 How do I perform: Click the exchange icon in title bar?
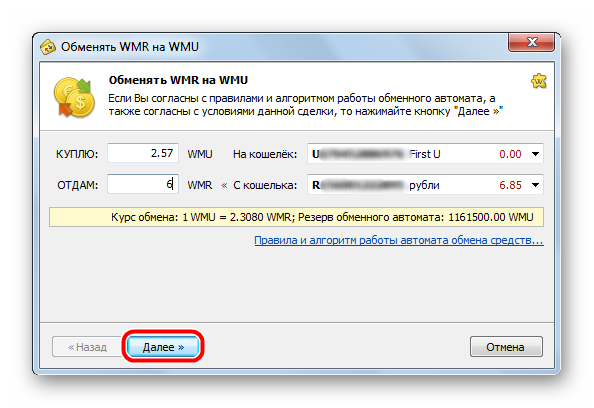[x=48, y=47]
